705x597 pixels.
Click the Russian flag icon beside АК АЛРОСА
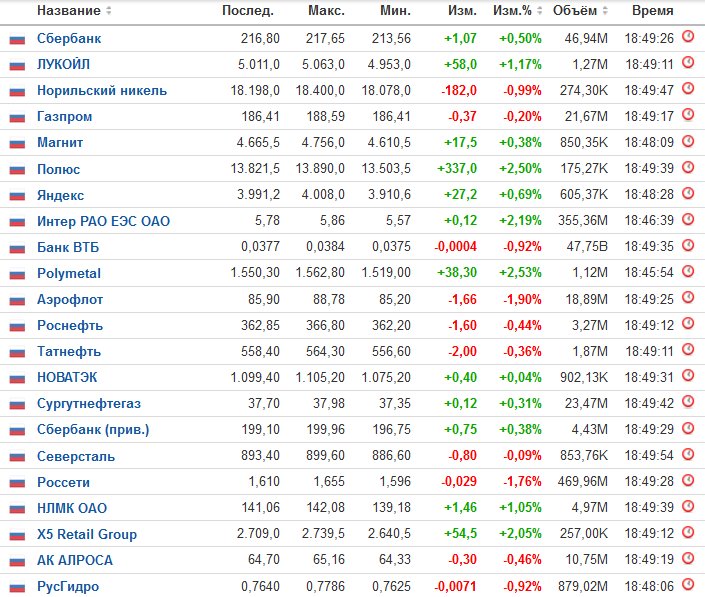tap(17, 561)
